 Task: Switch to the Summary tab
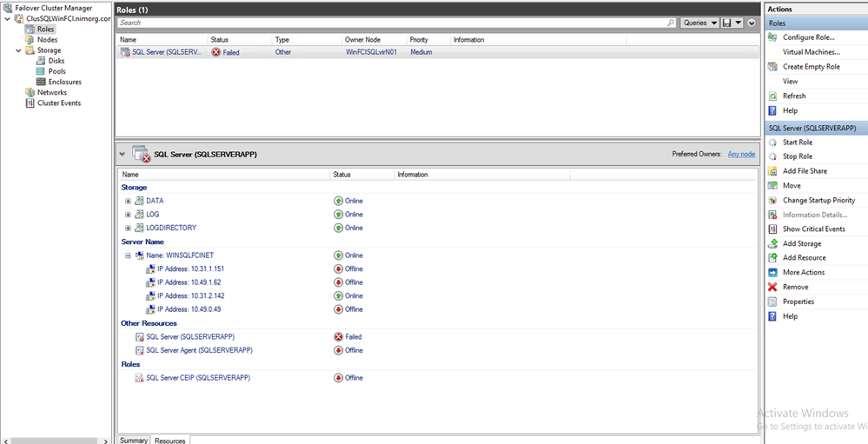point(134,440)
